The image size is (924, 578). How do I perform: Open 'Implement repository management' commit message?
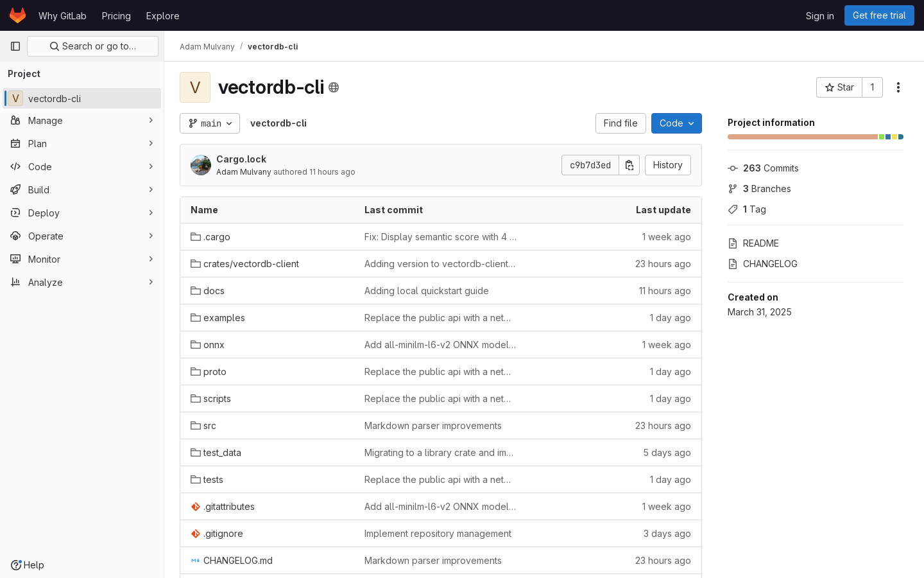438,534
